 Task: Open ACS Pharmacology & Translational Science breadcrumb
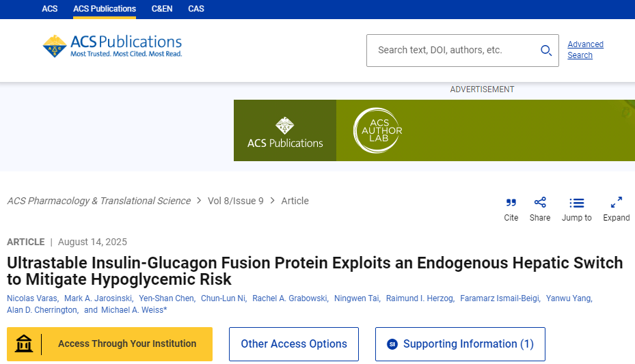99,201
